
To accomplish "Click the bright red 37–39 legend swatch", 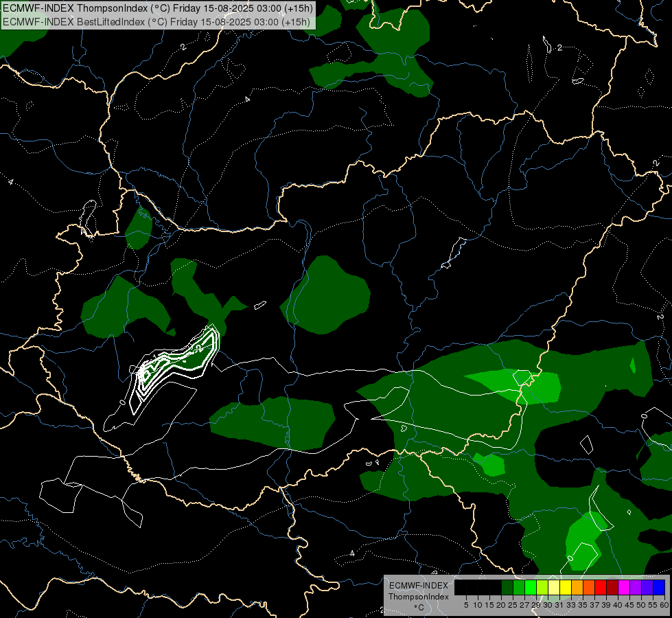I will pos(601,587).
